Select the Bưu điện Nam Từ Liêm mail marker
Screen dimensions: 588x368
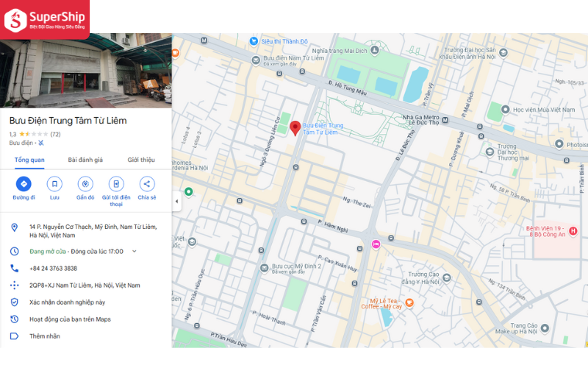256,60
